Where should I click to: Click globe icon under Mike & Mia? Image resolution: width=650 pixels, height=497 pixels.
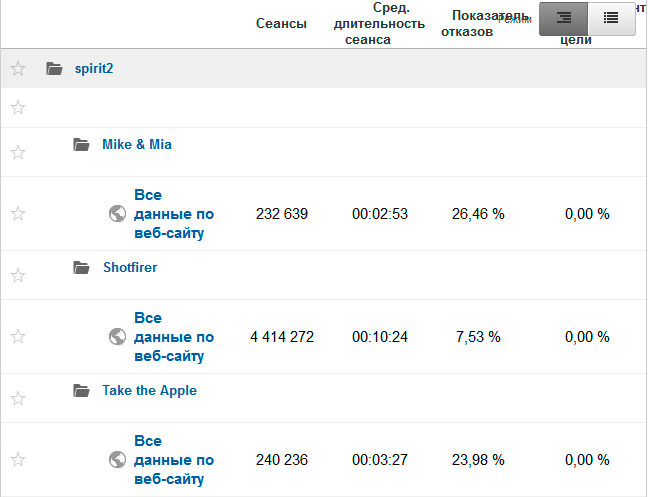point(117,213)
